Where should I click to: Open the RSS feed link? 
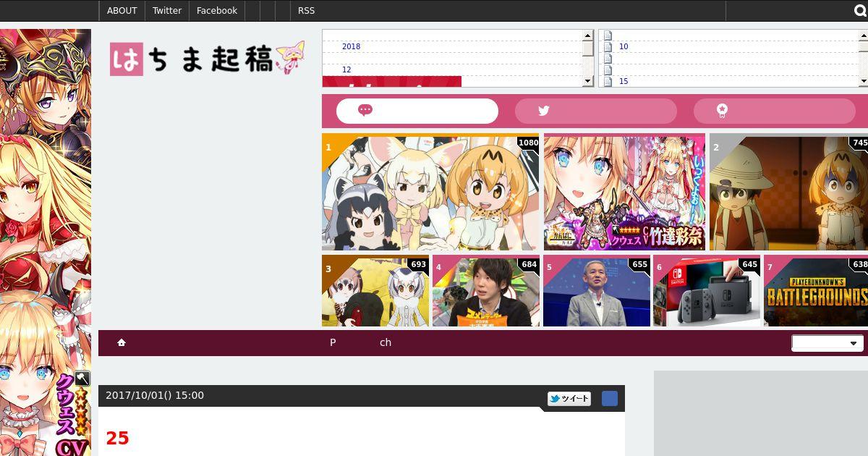306,11
